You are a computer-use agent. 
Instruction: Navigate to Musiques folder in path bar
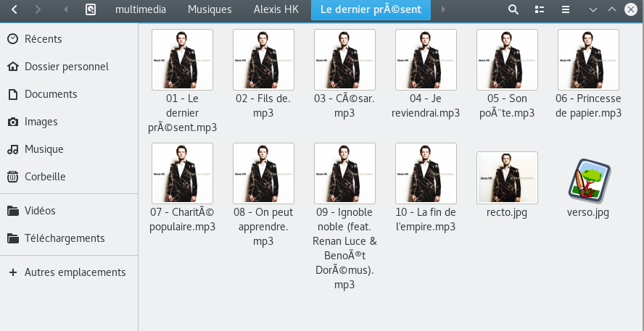click(x=210, y=9)
